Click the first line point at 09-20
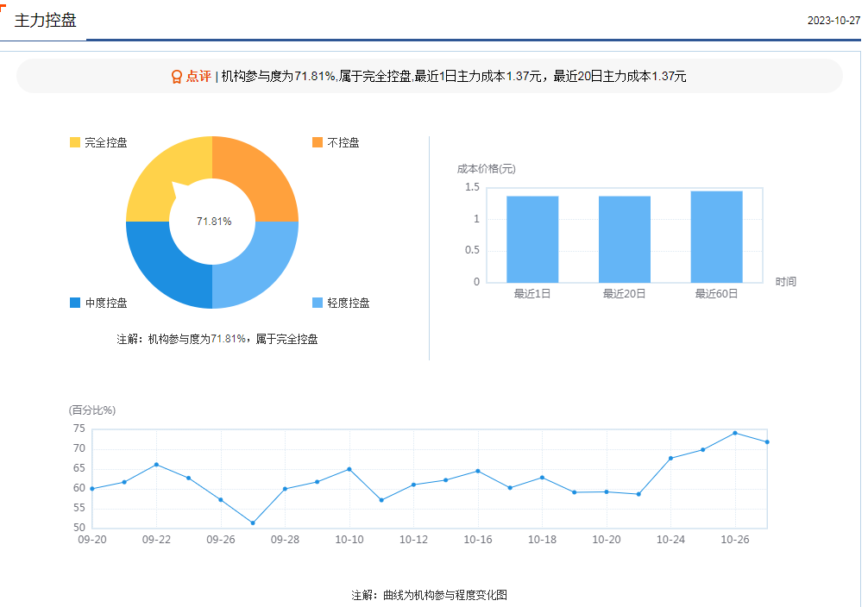The width and height of the screenshot is (868, 607). coord(92,489)
